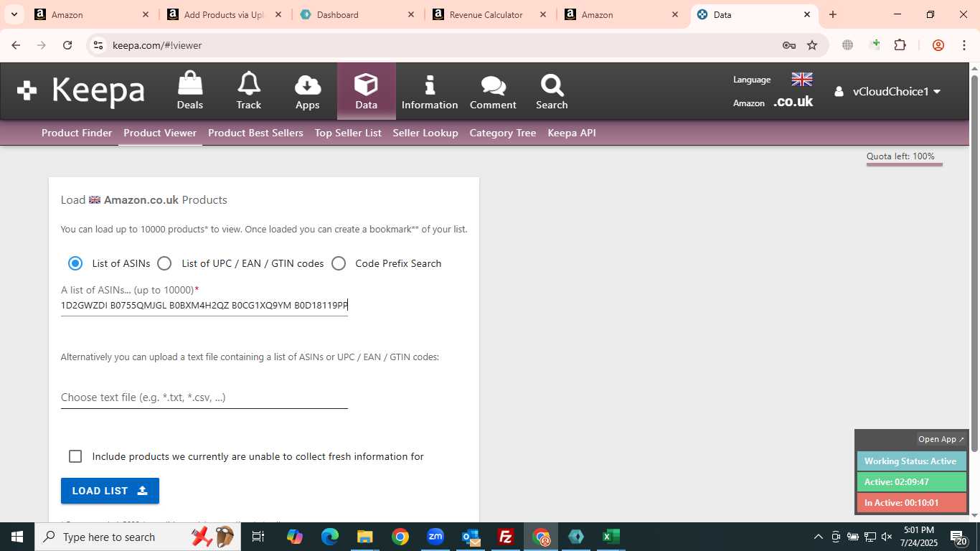The height and width of the screenshot is (551, 980).
Task: Click the address bar URL keepa.com
Action: pyautogui.click(x=157, y=45)
